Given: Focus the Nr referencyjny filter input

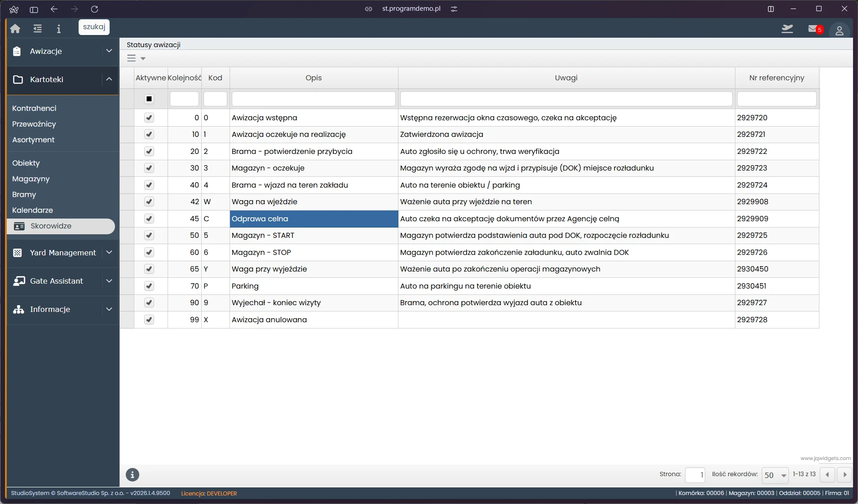Looking at the screenshot, I should tap(777, 99).
